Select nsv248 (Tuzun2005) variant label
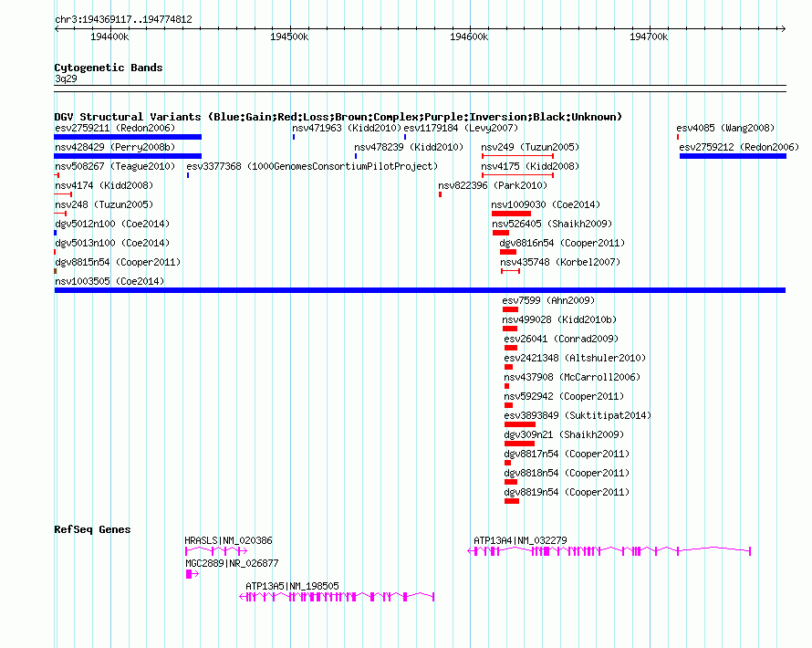The height and width of the screenshot is (648, 812). [x=104, y=204]
